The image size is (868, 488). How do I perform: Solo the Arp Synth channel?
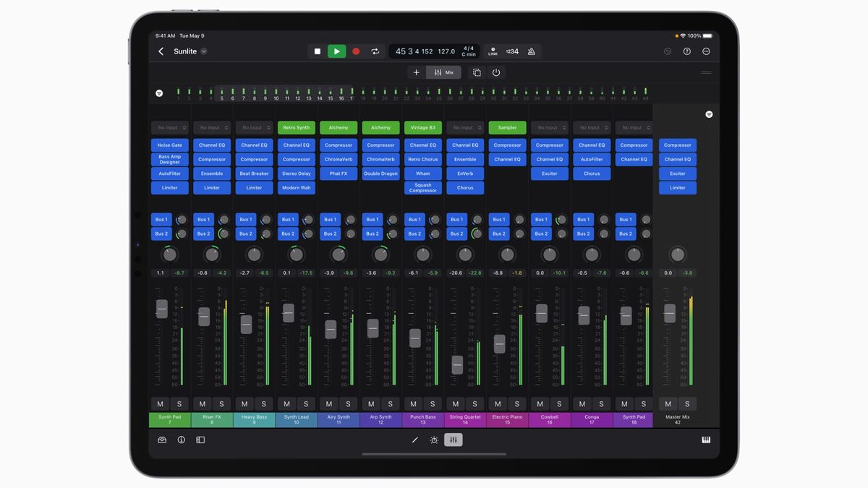click(x=390, y=403)
